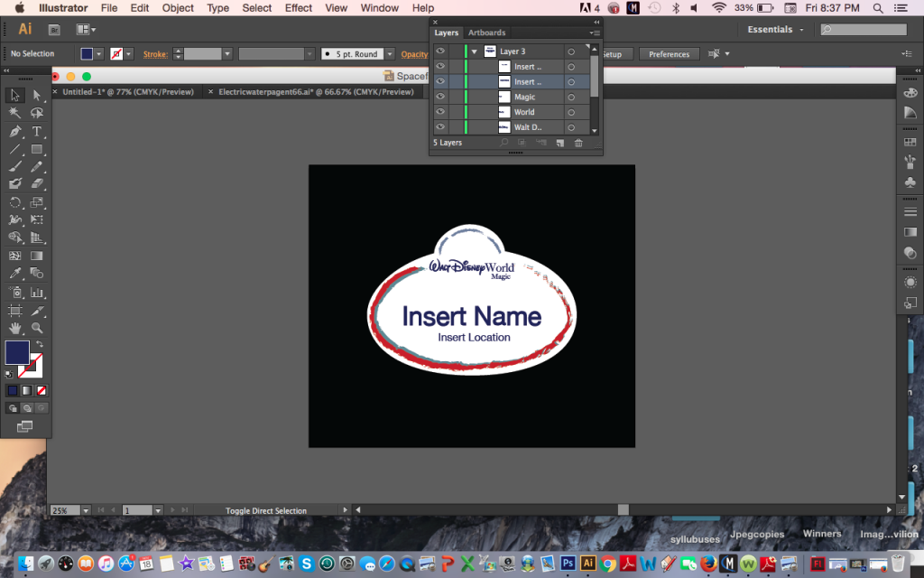This screenshot has height=578, width=924.
Task: Hide the Magic sublayer with eye icon
Action: (440, 97)
